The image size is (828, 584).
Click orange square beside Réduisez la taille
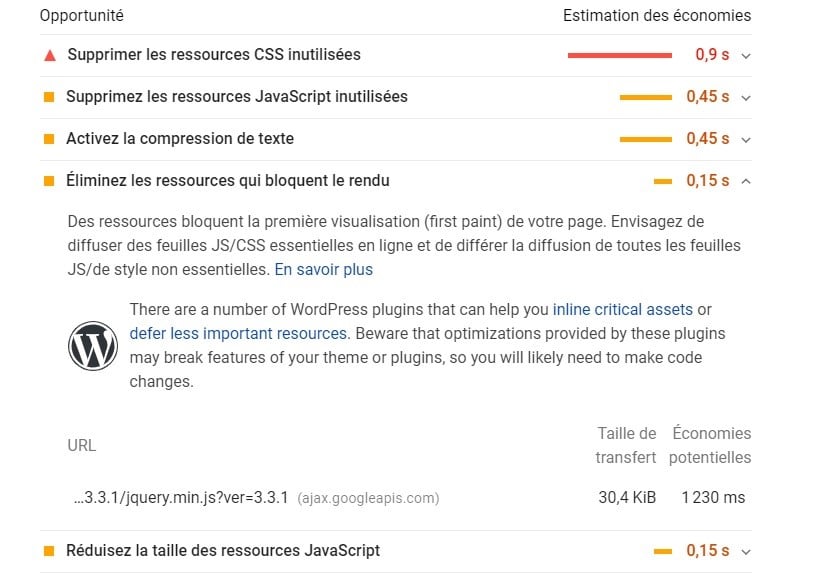coord(49,551)
